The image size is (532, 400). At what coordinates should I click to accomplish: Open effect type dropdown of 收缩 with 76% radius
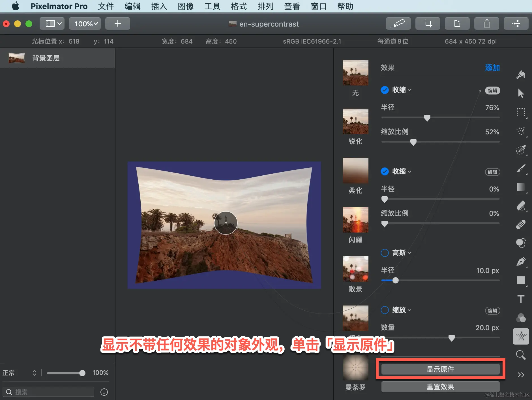pyautogui.click(x=402, y=90)
